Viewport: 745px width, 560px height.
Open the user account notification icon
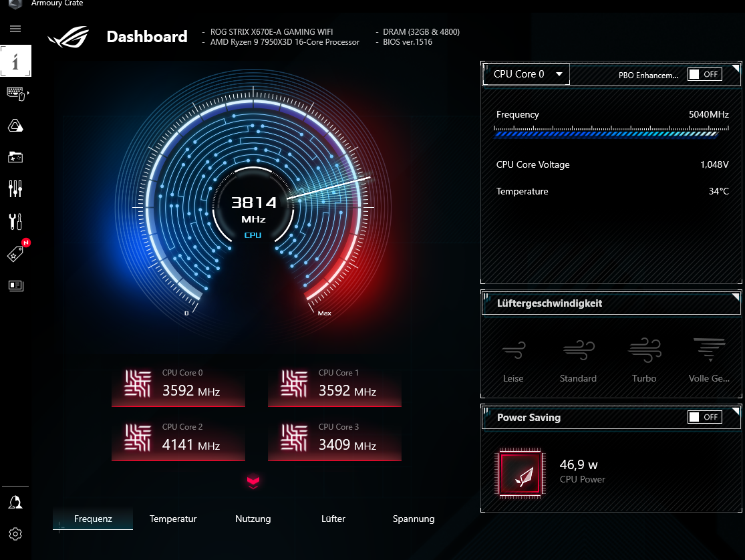tap(15, 502)
